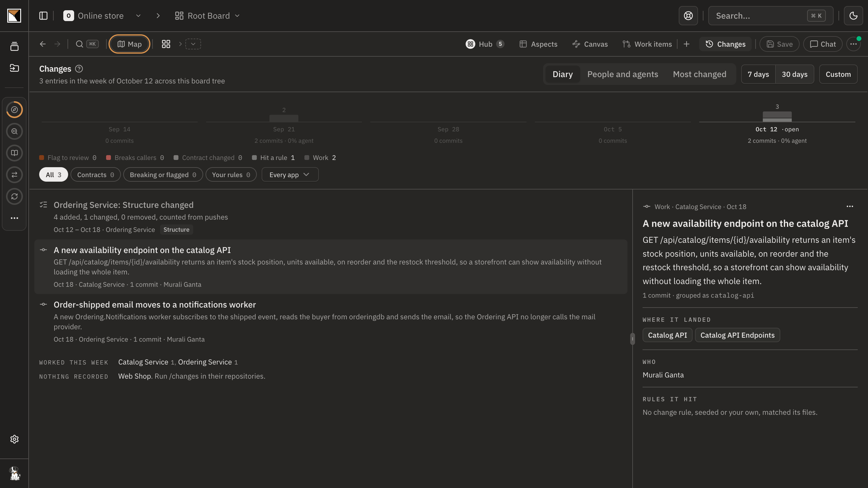This screenshot has height=488, width=868.
Task: Click the help question mark beside Changes
Action: (79, 69)
